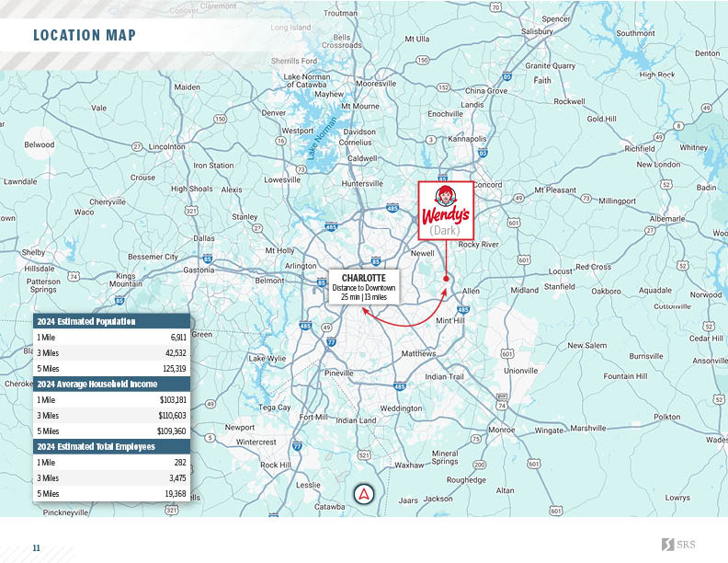Screen dimensions: 728x563
Task: Click the route 16 shield near Westport
Action: click(281, 140)
